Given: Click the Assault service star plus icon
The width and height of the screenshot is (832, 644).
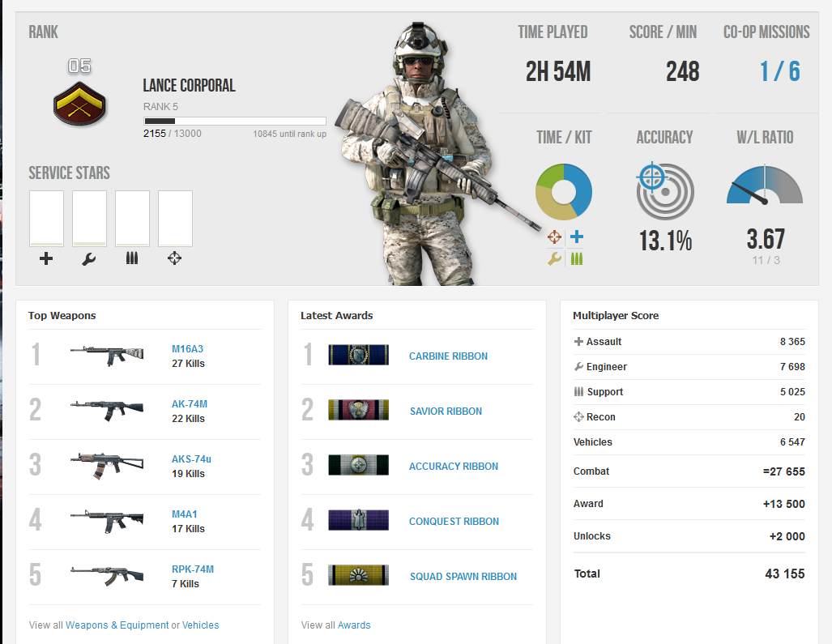Looking at the screenshot, I should click(x=46, y=258).
